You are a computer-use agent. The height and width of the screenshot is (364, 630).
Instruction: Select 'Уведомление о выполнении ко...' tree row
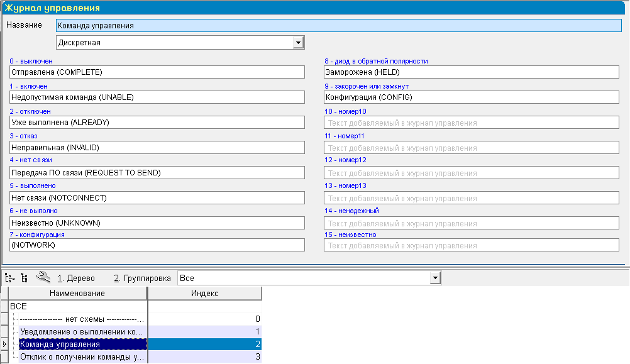[82, 331]
